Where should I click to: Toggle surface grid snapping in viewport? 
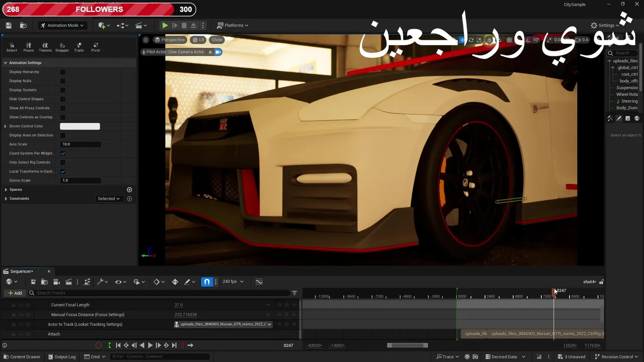(x=489, y=40)
